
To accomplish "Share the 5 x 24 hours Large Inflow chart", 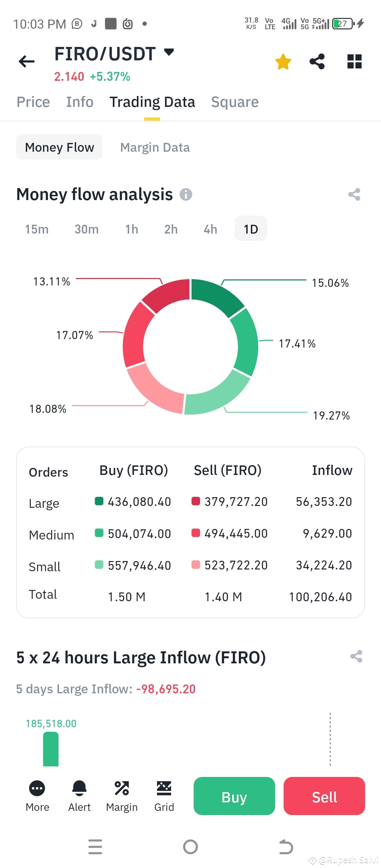I will (x=356, y=656).
